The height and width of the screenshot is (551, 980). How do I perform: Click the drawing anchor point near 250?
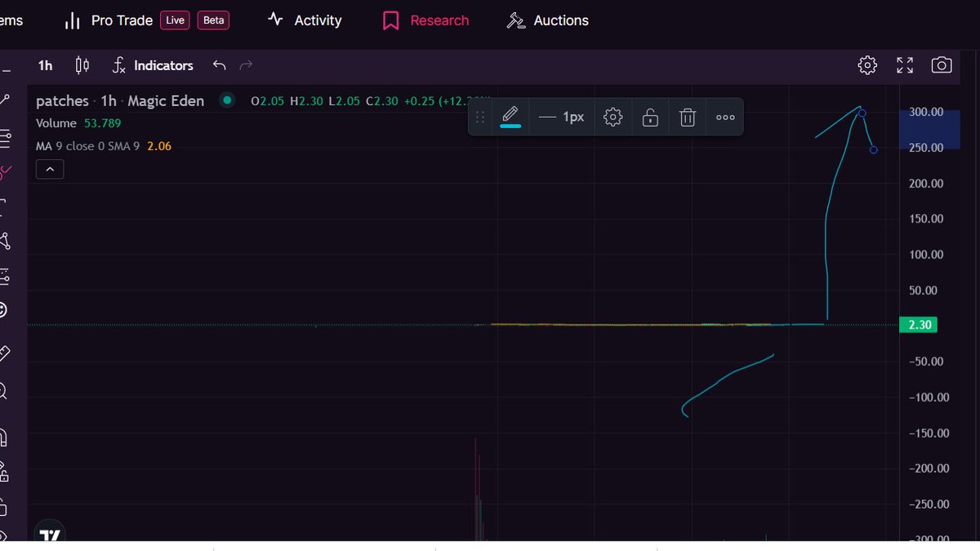point(874,150)
